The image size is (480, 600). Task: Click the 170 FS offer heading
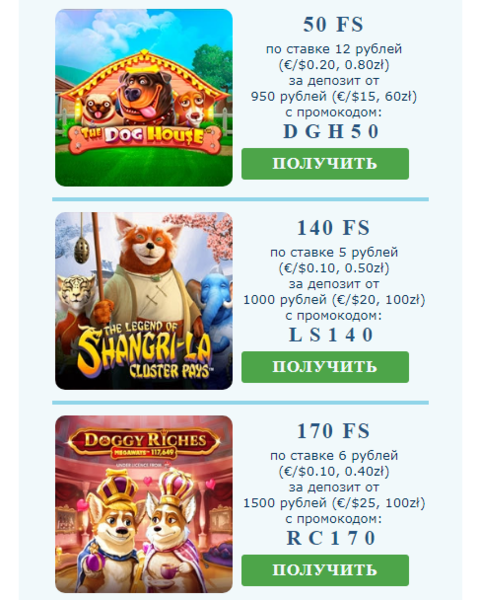pyautogui.click(x=333, y=431)
